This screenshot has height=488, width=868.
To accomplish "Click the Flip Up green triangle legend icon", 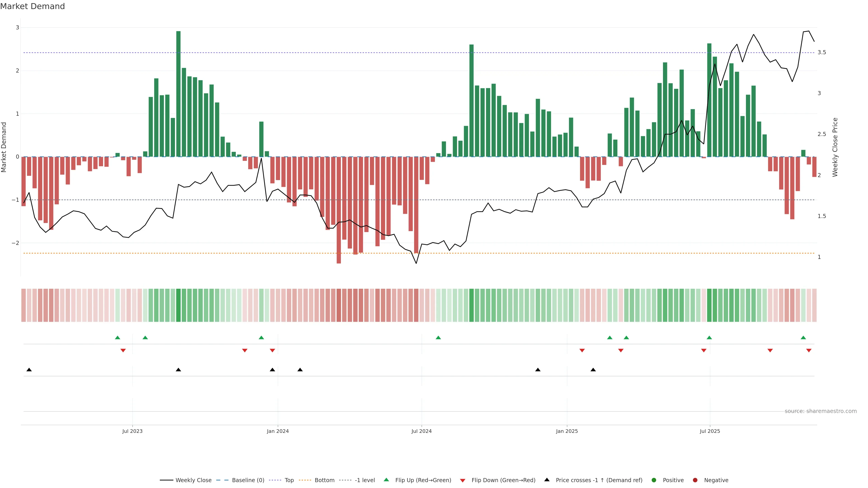I will pos(386,480).
